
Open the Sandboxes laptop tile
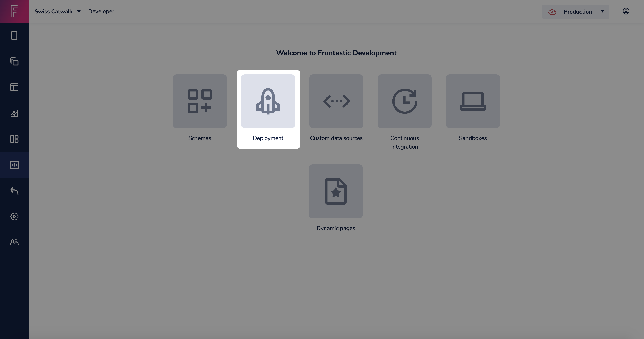473,101
